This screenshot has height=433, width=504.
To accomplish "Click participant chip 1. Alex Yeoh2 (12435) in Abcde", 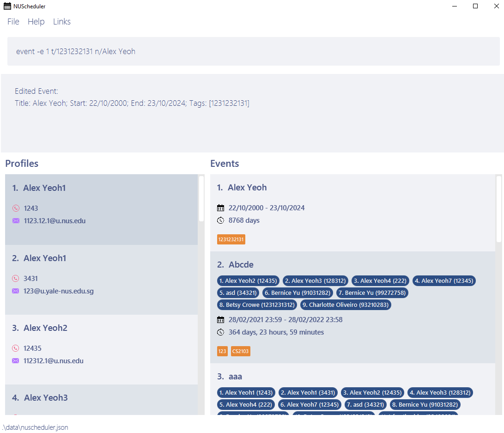I will pyautogui.click(x=248, y=281).
